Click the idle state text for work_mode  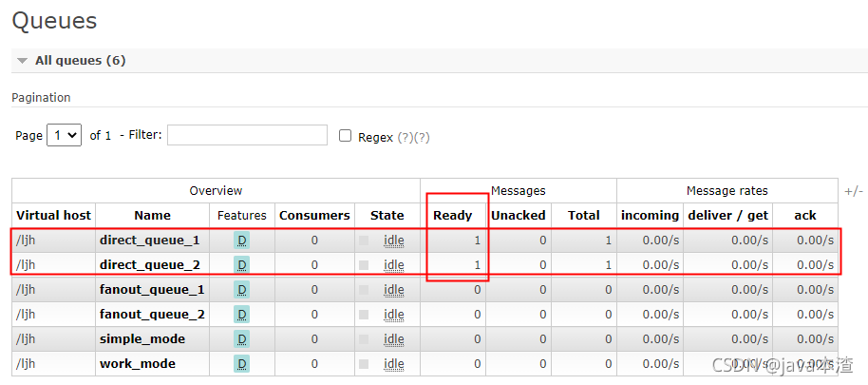393,363
